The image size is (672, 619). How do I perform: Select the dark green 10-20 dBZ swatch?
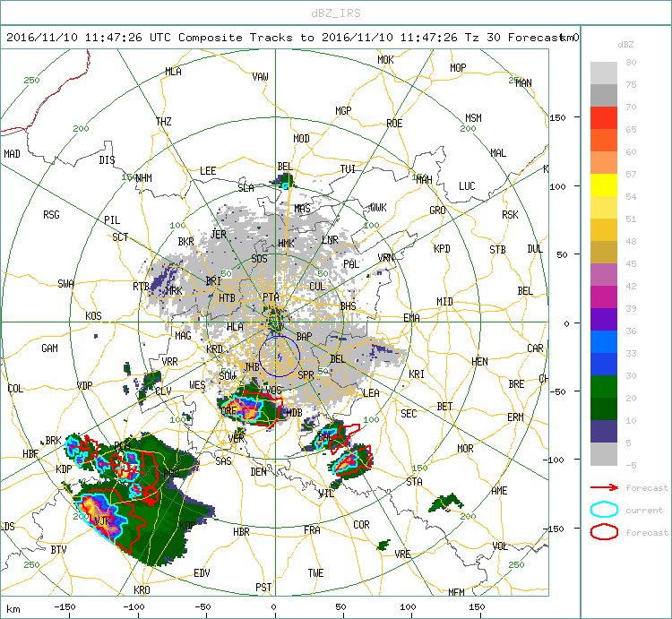pos(604,408)
